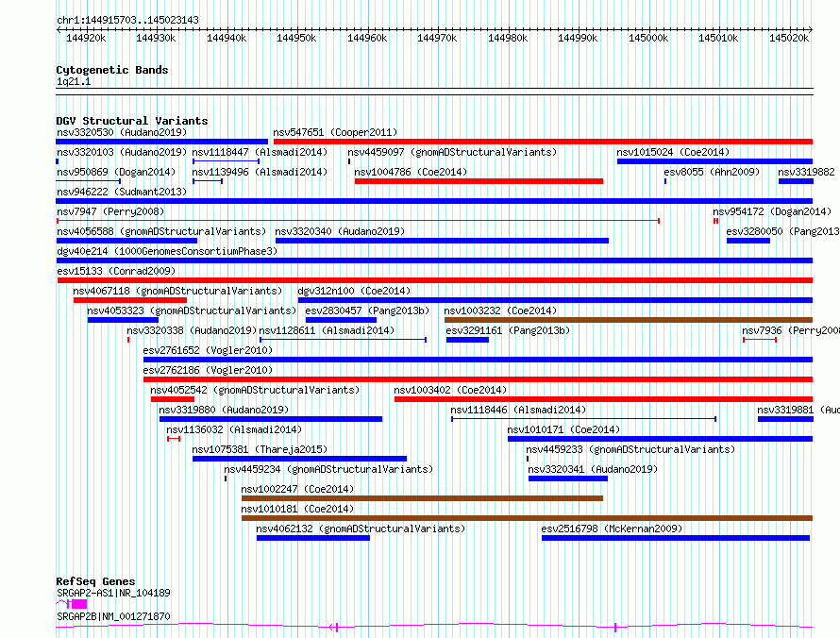Click SRGAP2B|NM_001271870 gene label
The height and width of the screenshot is (638, 840).
[x=113, y=616]
